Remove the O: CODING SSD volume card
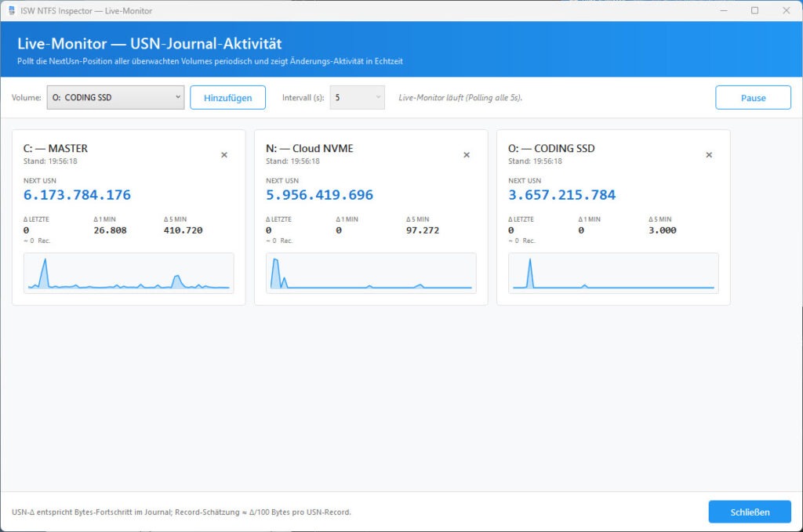The height and width of the screenshot is (532, 803). 709,155
